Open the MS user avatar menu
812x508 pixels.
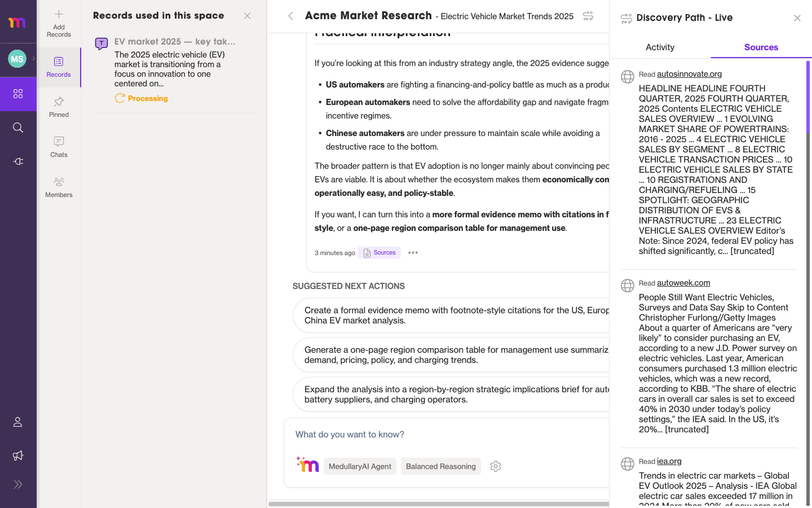point(17,59)
